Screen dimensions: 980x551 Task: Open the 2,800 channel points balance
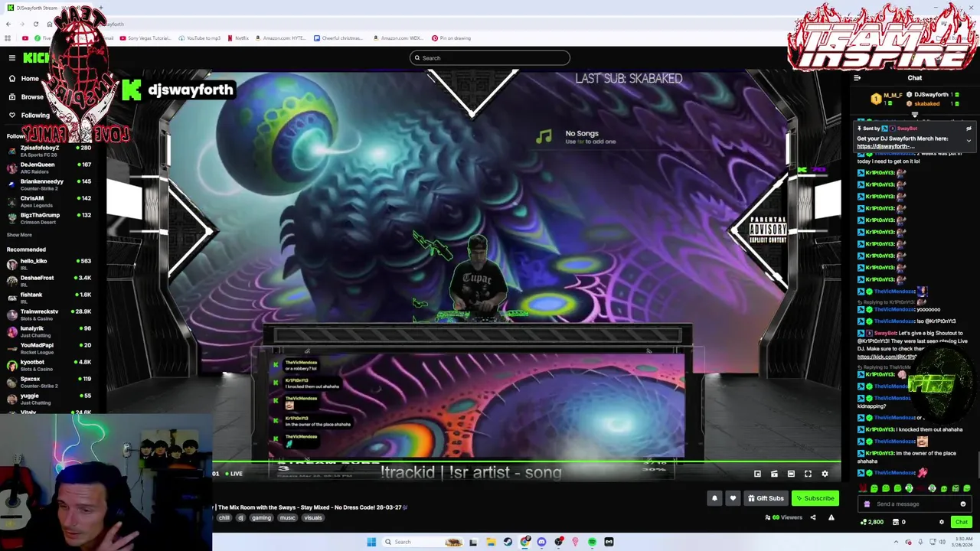click(x=872, y=522)
